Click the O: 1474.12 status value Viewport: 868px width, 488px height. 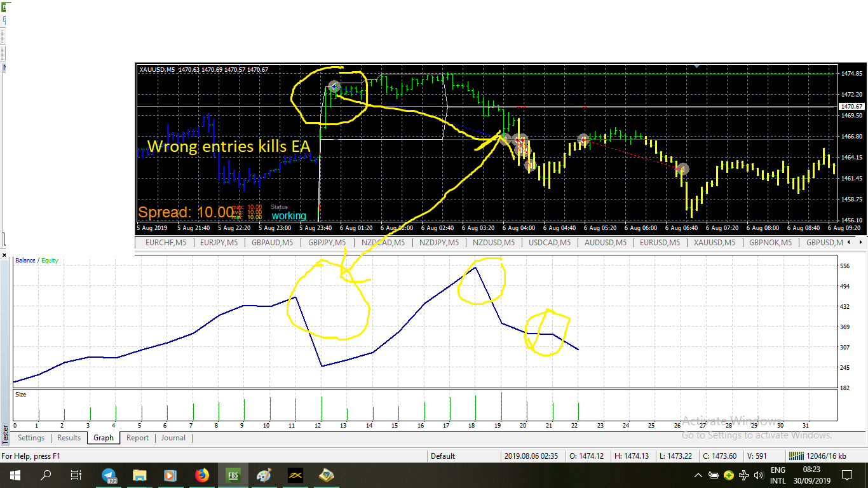(x=587, y=456)
